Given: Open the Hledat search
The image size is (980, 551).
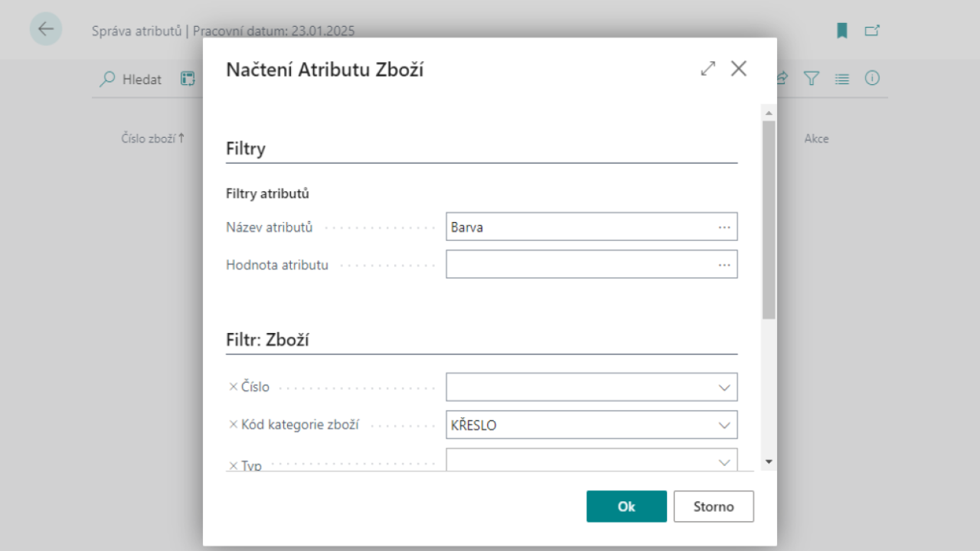Looking at the screenshot, I should (130, 79).
